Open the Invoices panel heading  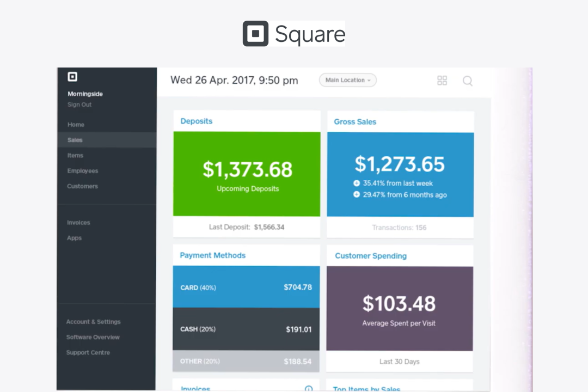195,388
